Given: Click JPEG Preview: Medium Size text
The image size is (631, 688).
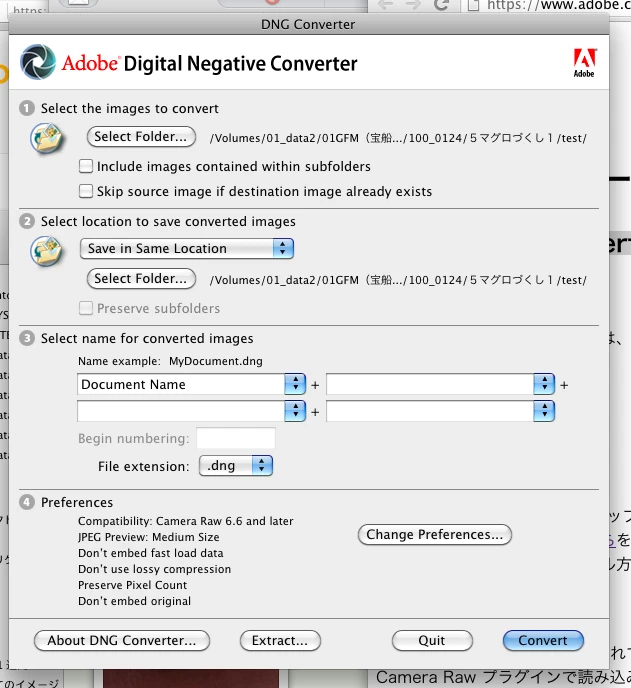Looking at the screenshot, I should click(149, 537).
